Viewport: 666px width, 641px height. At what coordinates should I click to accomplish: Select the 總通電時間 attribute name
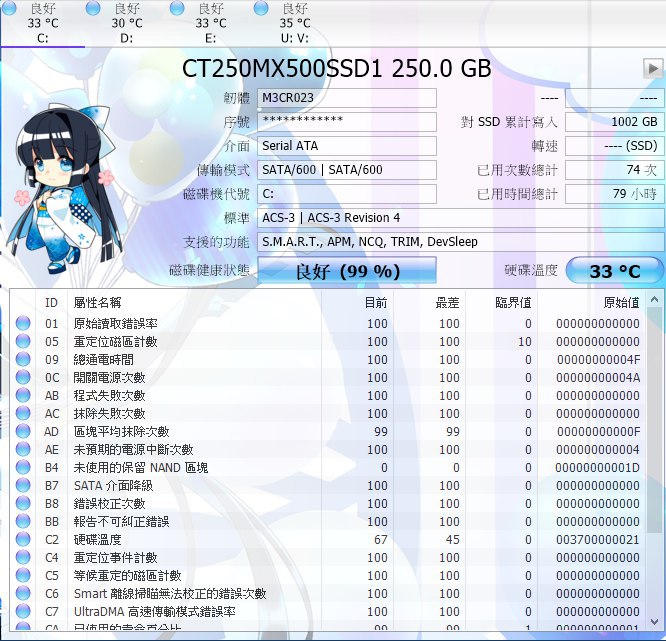pos(104,360)
